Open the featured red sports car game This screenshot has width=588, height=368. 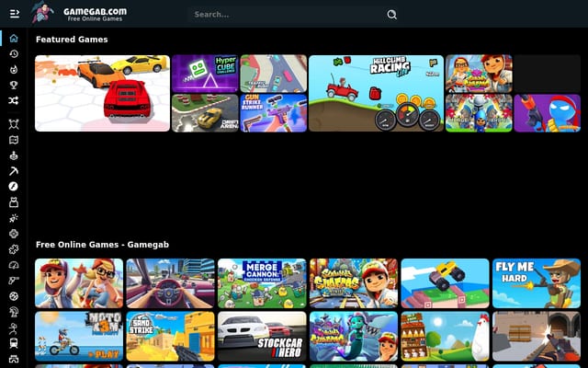coord(102,94)
